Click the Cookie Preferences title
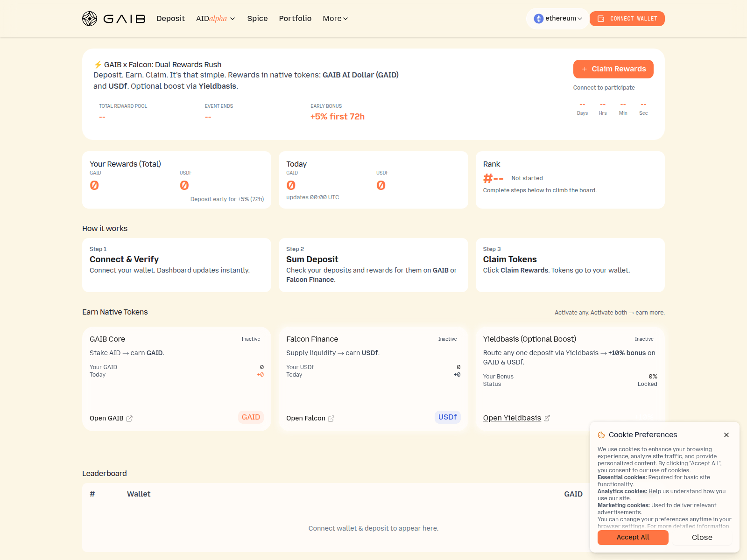This screenshot has height=560, width=747. [x=643, y=435]
